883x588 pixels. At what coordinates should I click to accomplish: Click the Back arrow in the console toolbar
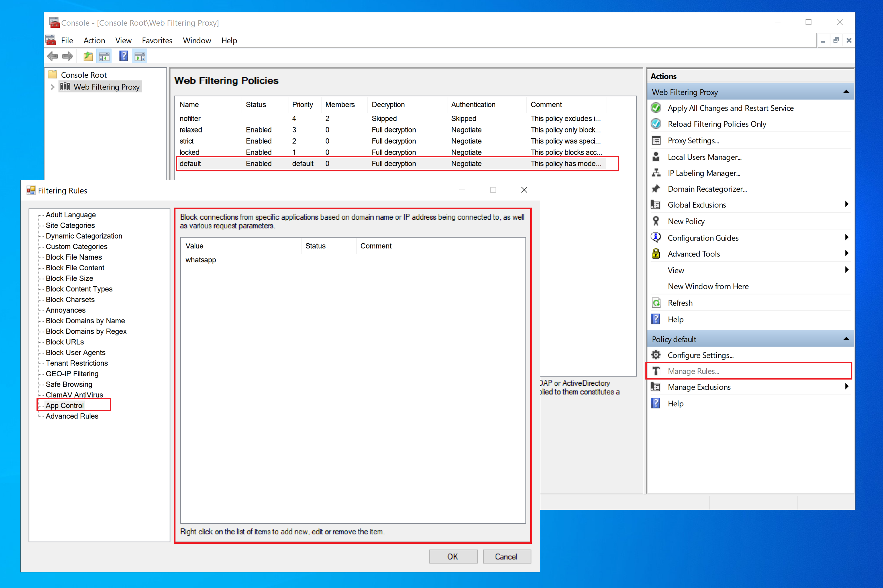click(x=52, y=57)
